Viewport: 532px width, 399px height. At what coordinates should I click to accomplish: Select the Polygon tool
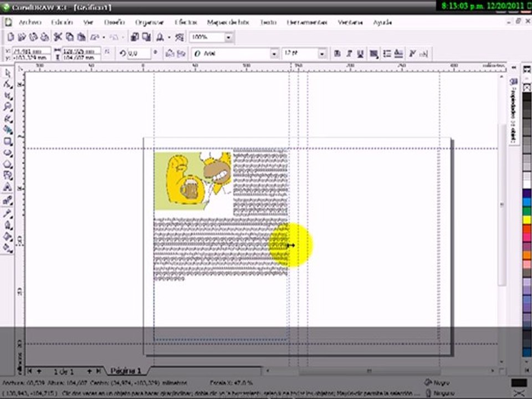pos(7,165)
